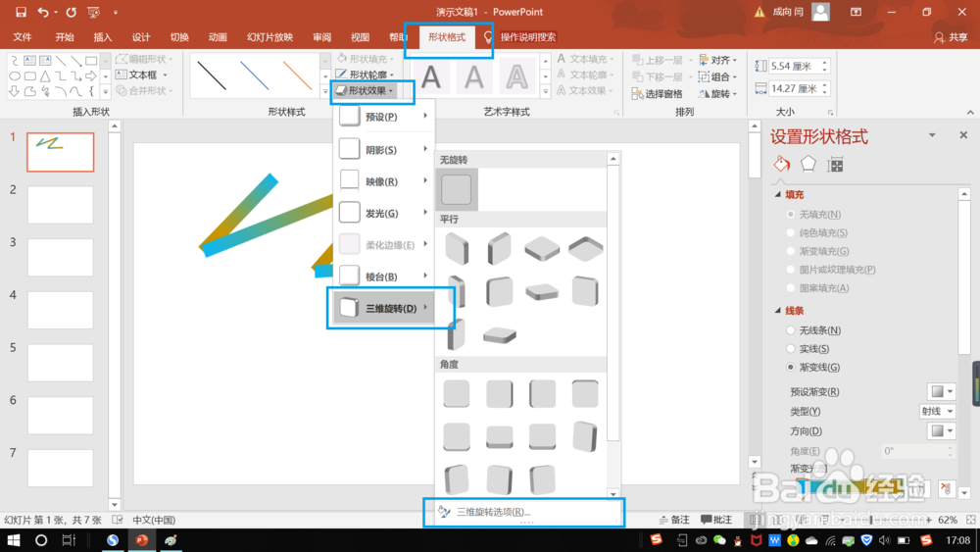Open the Shape Outline 形状轮廓 dropdown
Image resolution: width=980 pixels, height=552 pixels.
point(365,75)
